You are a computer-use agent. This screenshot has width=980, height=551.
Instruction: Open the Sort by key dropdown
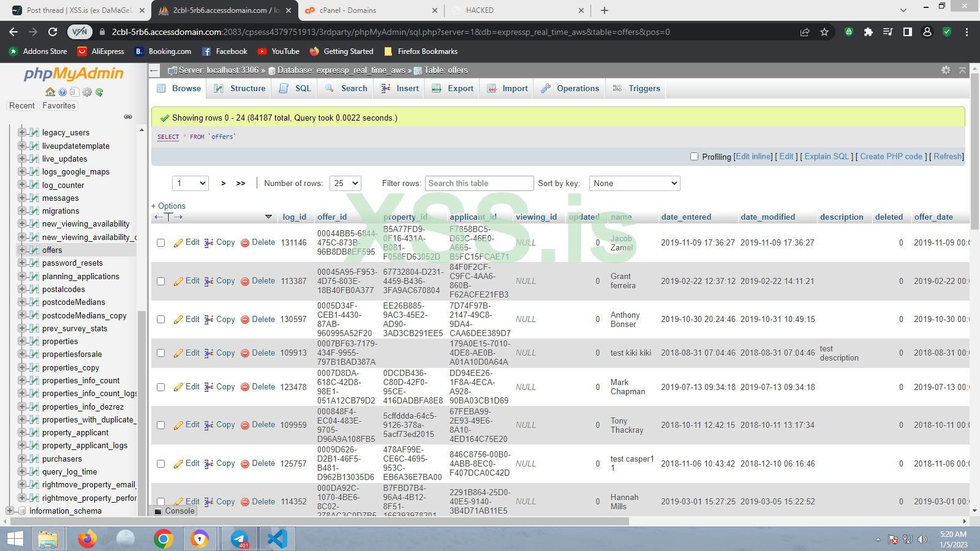(x=635, y=183)
